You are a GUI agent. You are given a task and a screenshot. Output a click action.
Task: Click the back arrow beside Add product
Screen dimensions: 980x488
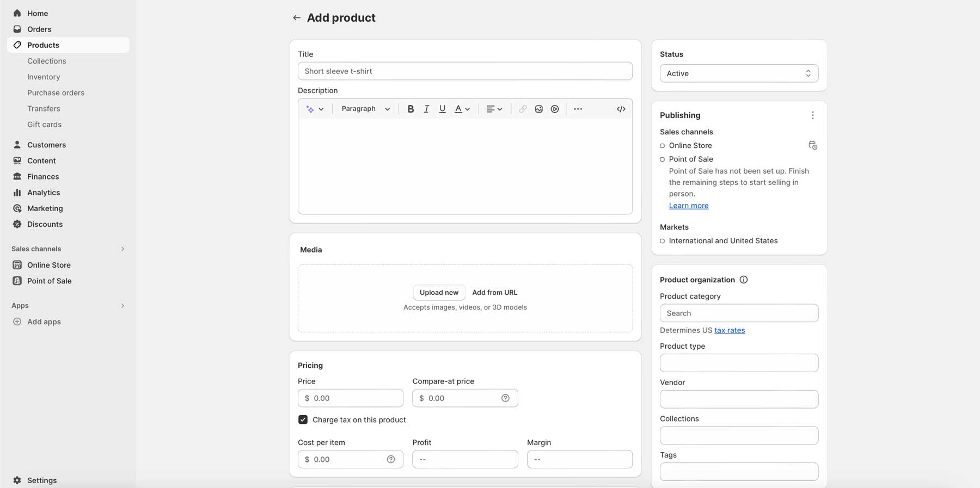click(x=296, y=18)
